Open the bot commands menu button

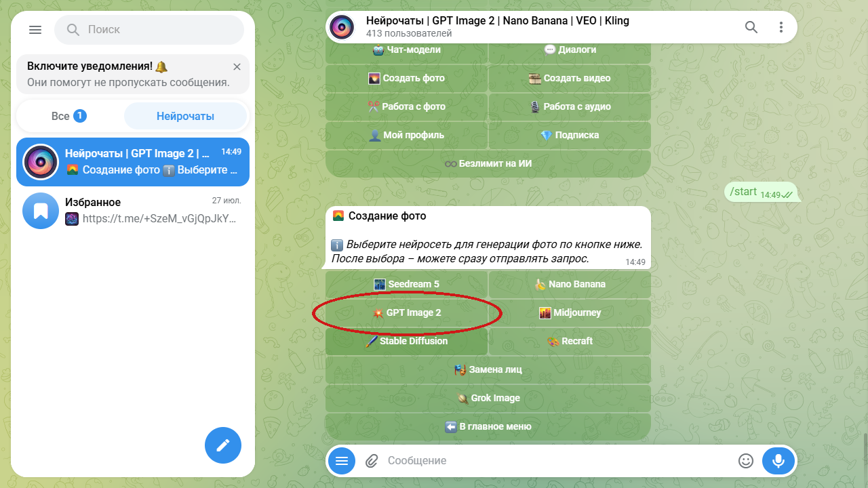point(342,461)
